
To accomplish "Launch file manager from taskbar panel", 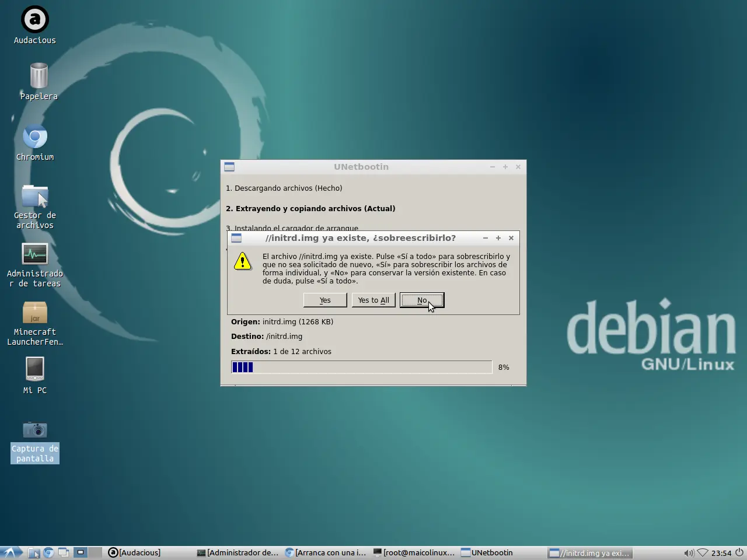I will [x=34, y=552].
